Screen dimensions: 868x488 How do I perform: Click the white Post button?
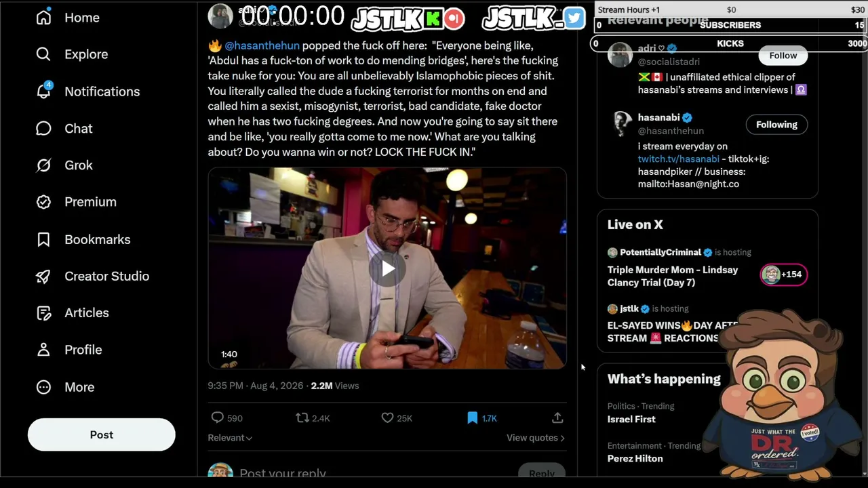tap(102, 434)
